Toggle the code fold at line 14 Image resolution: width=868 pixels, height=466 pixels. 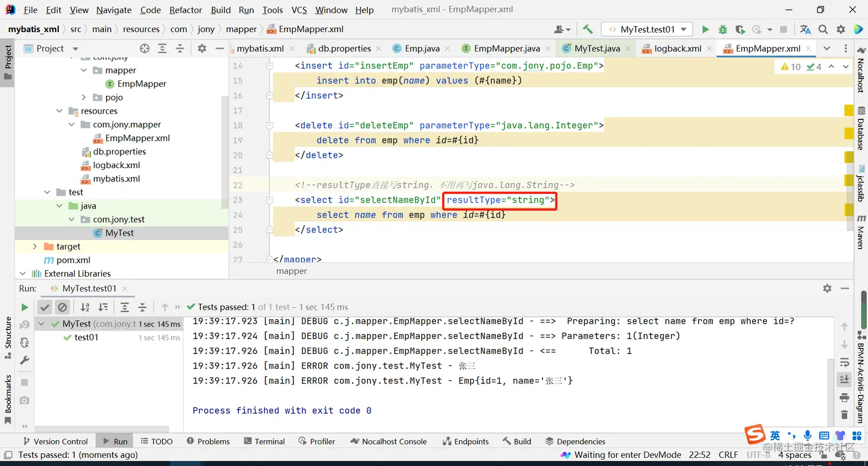pos(270,66)
